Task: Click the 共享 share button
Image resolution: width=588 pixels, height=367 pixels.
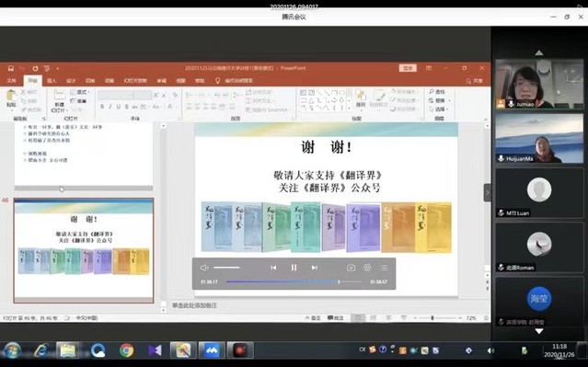Action: click(474, 81)
